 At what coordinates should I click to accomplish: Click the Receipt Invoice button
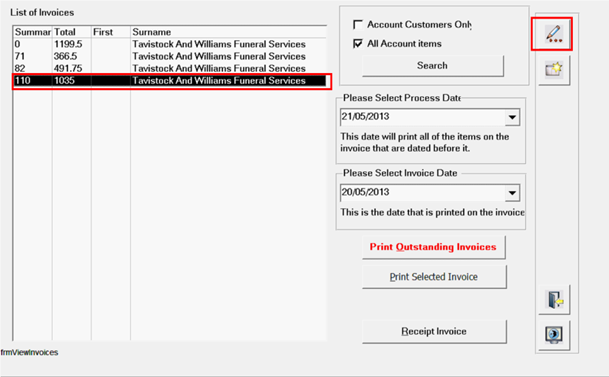[x=434, y=331]
